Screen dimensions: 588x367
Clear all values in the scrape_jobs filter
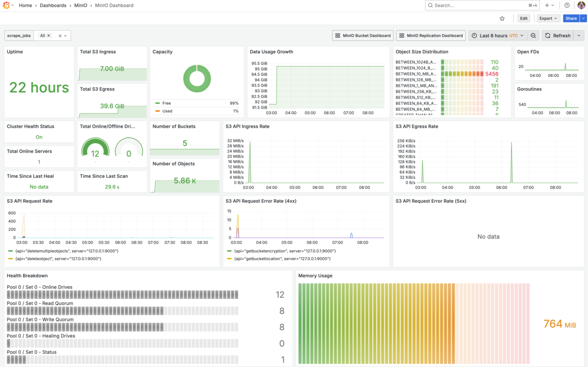tap(60, 36)
